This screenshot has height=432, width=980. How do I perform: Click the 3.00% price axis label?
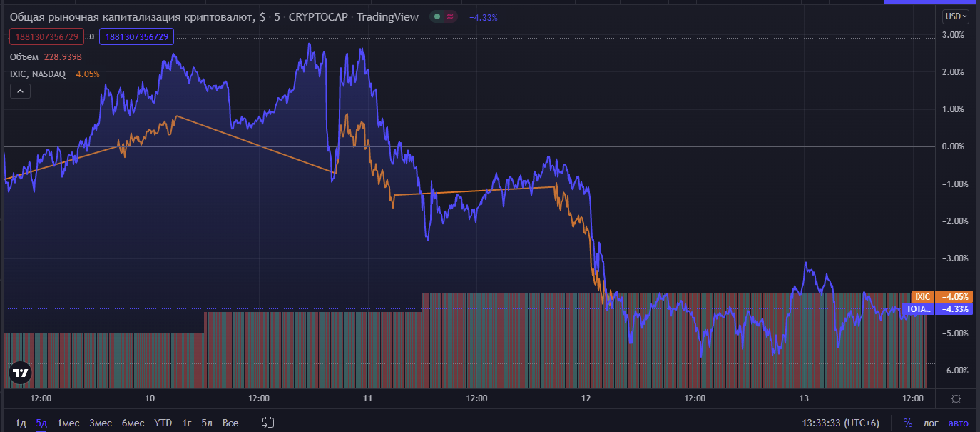tap(953, 34)
